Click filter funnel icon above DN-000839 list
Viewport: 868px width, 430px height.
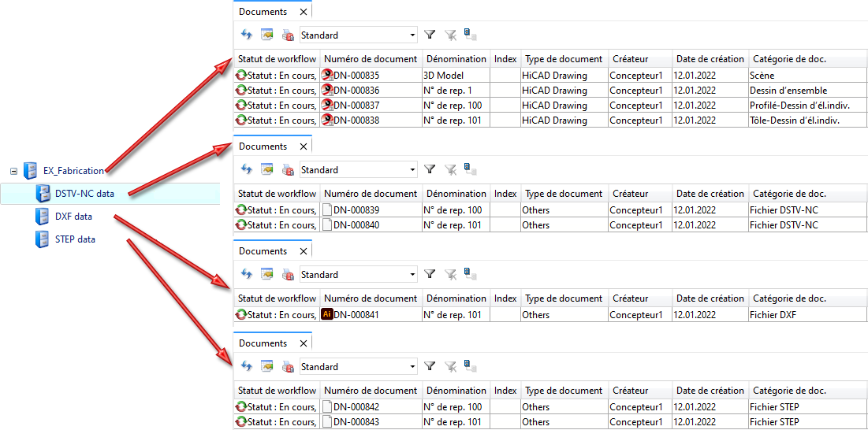[x=430, y=169]
